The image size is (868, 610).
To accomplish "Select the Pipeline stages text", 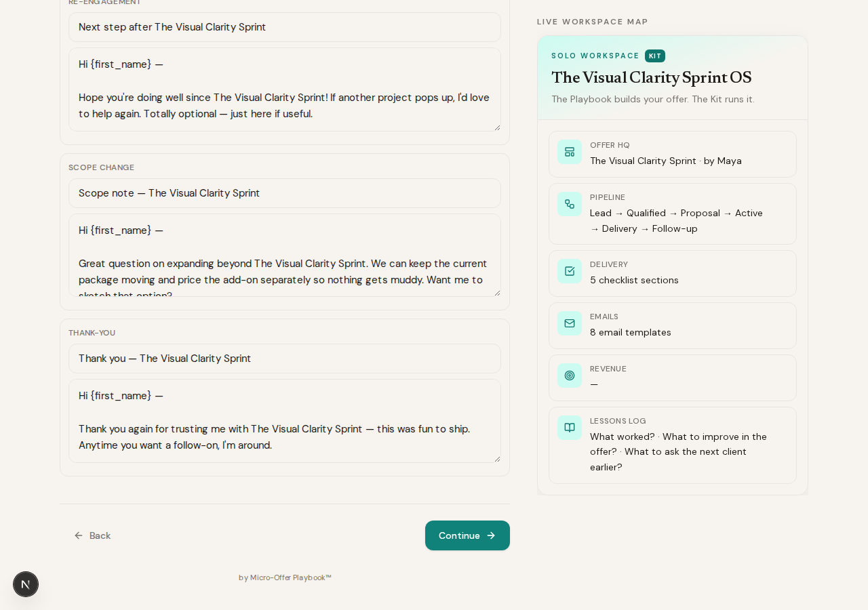I will [x=676, y=221].
